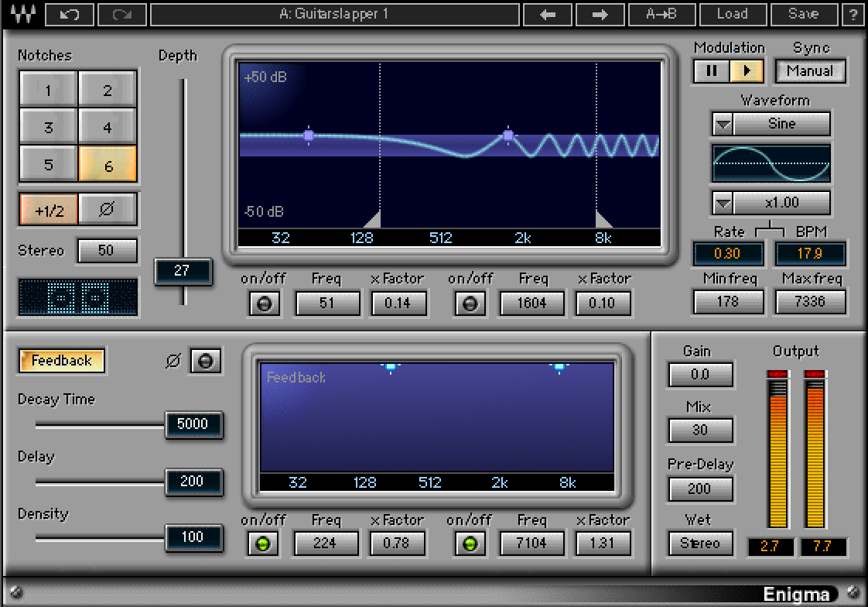Image resolution: width=868 pixels, height=607 pixels.
Task: Disable feedback filter with Freq 224
Action: tap(263, 544)
